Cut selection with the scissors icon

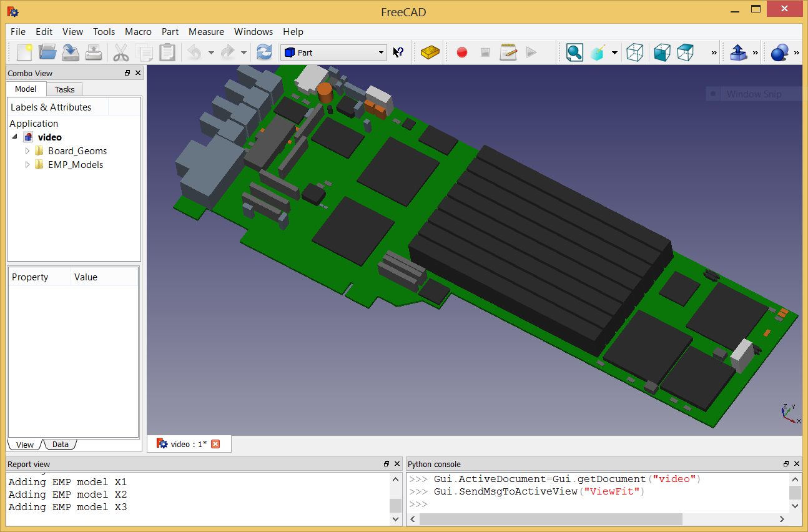pos(121,52)
